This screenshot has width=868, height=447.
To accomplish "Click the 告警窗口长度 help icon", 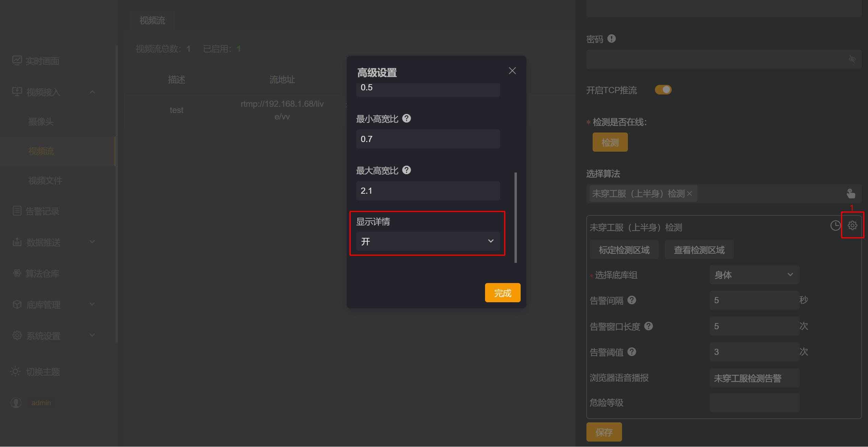I will pos(648,326).
